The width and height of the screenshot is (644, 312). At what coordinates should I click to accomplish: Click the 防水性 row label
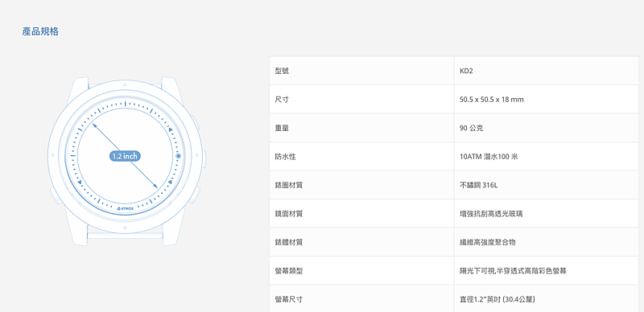tap(286, 157)
